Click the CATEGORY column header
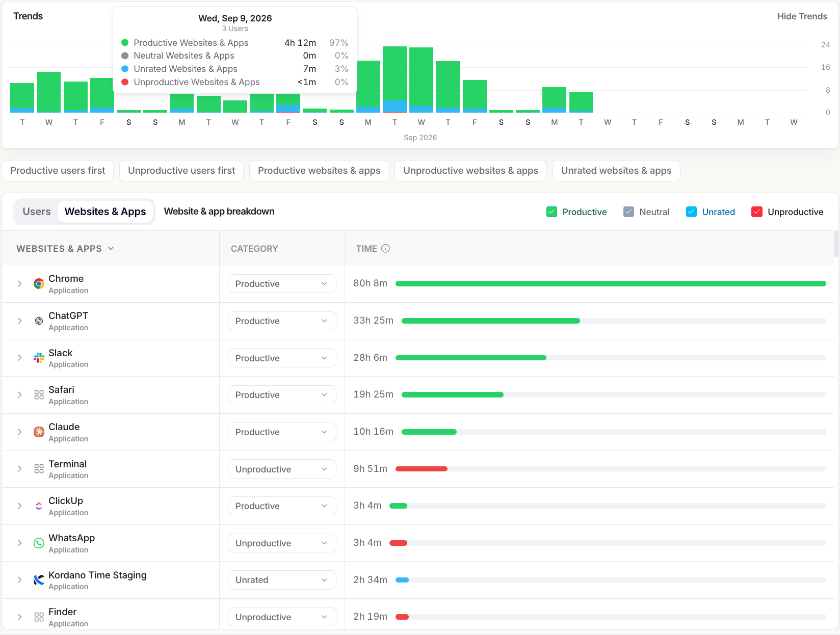840x635 pixels. (254, 249)
